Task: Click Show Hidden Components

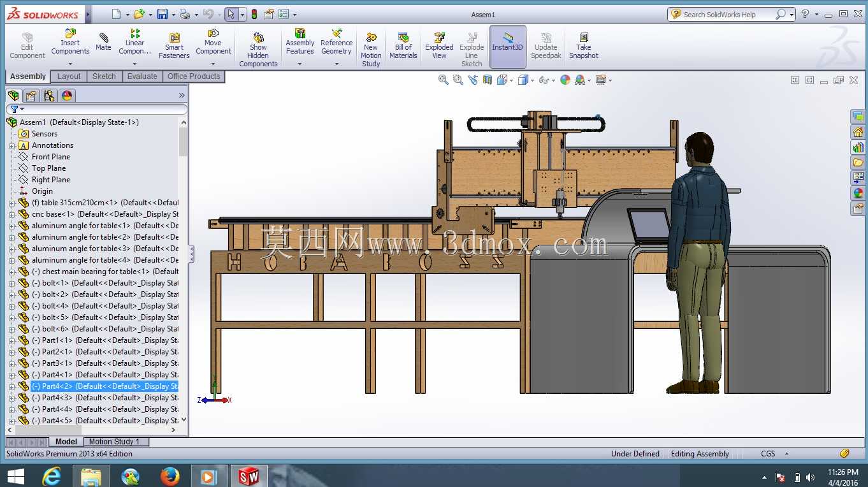Action: [x=258, y=50]
